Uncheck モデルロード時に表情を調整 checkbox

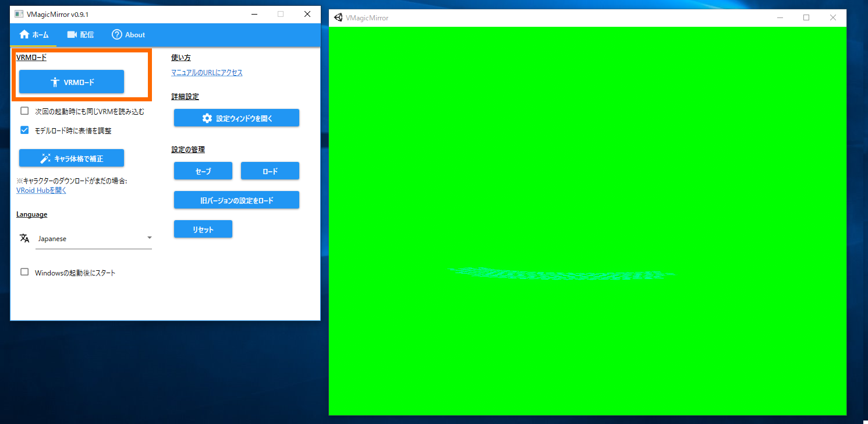point(24,130)
